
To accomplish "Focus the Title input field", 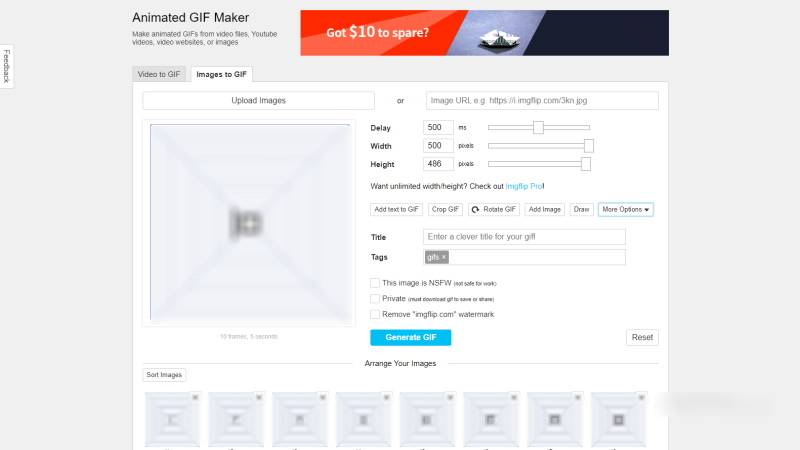I will point(524,237).
